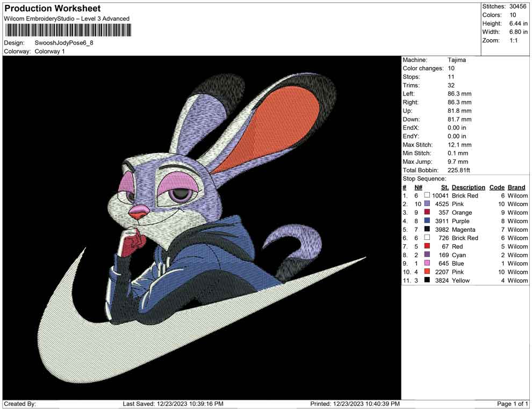Select the Max Stitch value '12.1 mm'
Screen dimensions: 532x409
(x=459, y=145)
